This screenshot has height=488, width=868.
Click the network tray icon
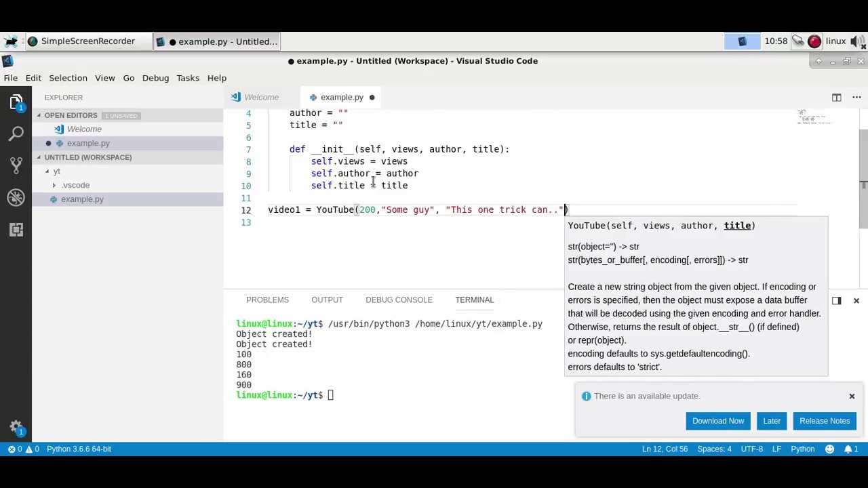pyautogui.click(x=797, y=41)
